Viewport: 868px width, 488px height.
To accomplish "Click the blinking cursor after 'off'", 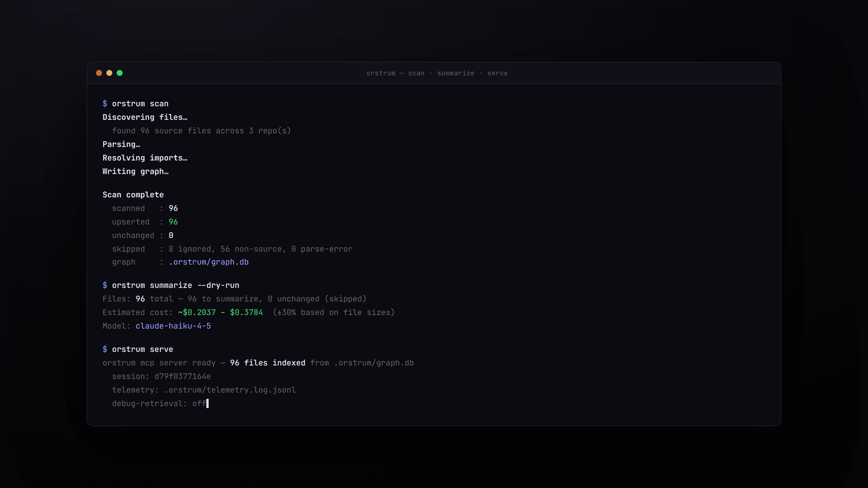I will coord(208,403).
